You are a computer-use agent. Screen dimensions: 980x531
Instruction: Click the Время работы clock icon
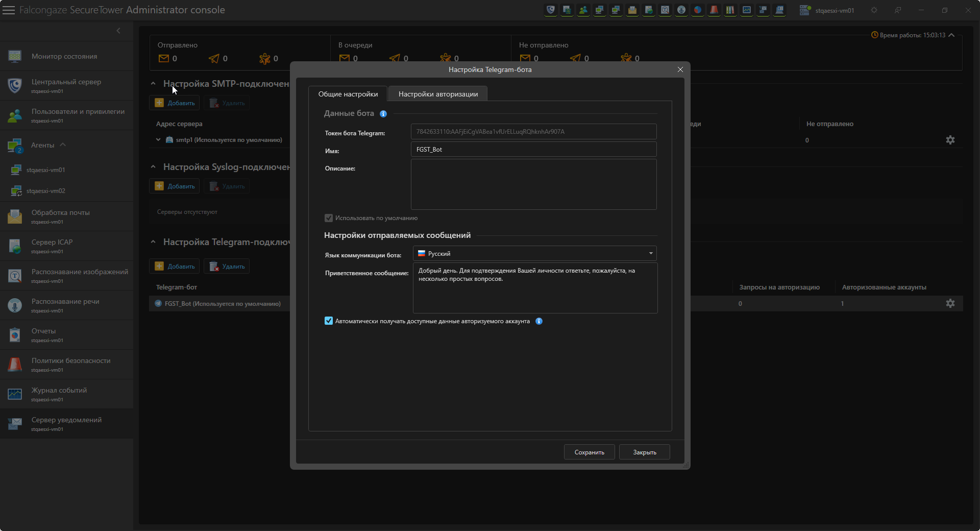(x=874, y=35)
